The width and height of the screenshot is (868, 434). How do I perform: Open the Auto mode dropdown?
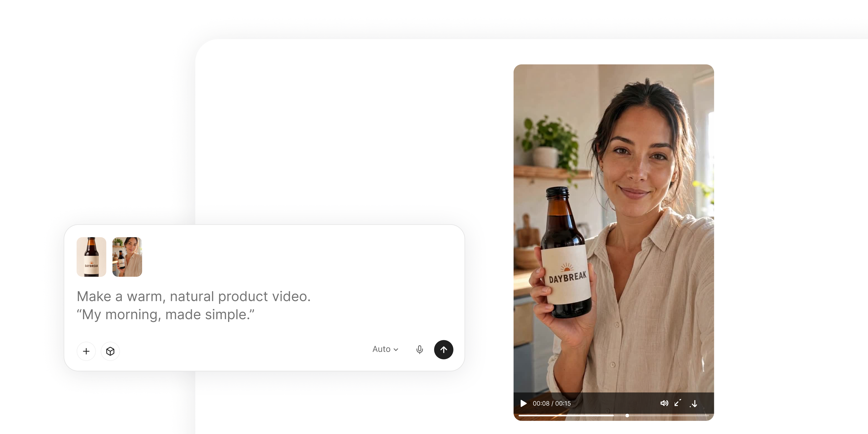click(x=386, y=349)
